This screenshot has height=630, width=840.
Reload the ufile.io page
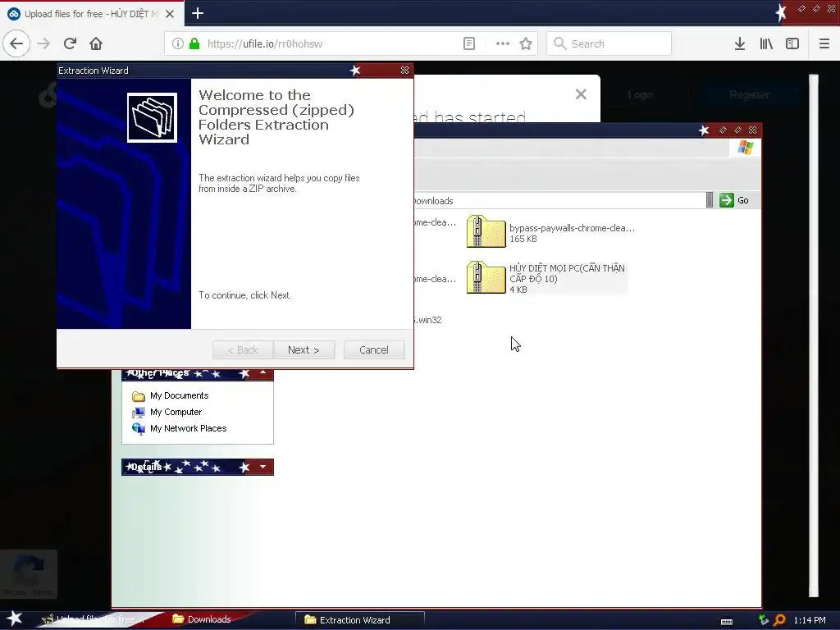(x=70, y=43)
